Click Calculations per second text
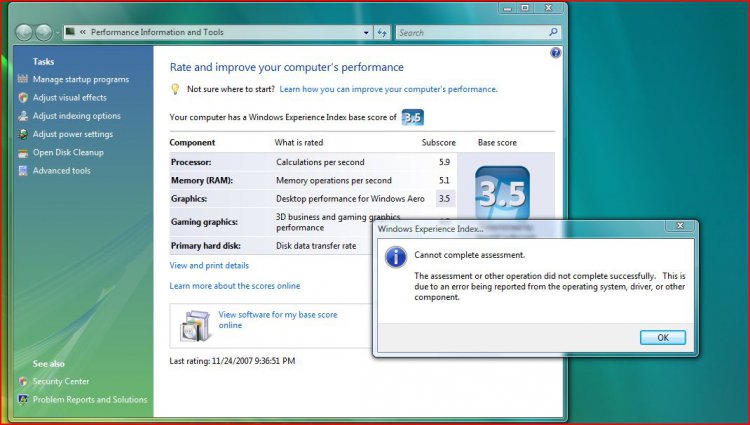This screenshot has height=425, width=750. [x=320, y=162]
